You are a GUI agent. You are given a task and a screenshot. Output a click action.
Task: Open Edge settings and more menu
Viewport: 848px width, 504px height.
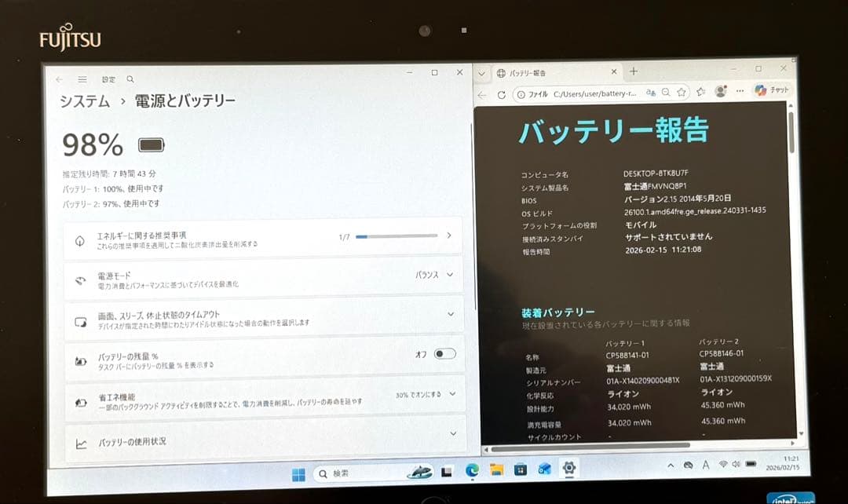point(740,91)
